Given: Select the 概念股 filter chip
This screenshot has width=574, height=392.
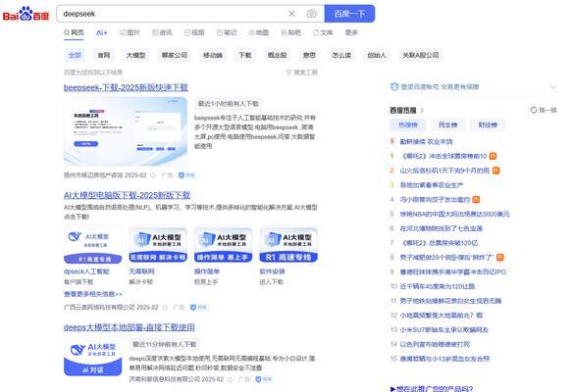Looking at the screenshot, I should (277, 55).
